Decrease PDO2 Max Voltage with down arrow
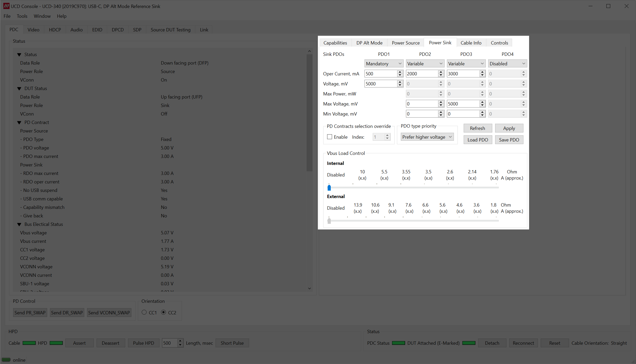This screenshot has height=364, width=636. pyautogui.click(x=441, y=105)
